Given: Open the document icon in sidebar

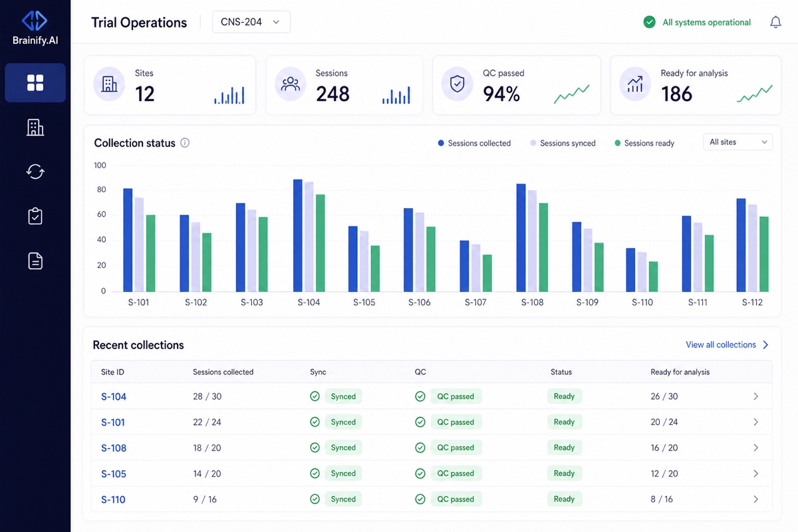Looking at the screenshot, I should pyautogui.click(x=35, y=261).
